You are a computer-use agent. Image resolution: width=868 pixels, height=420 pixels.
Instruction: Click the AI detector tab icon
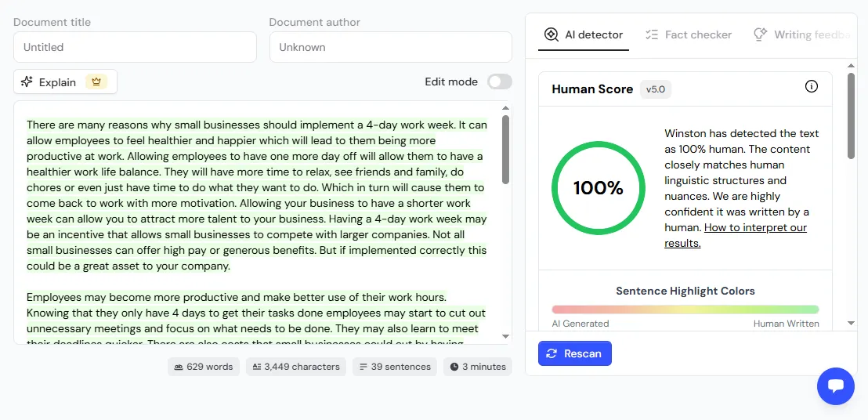551,34
